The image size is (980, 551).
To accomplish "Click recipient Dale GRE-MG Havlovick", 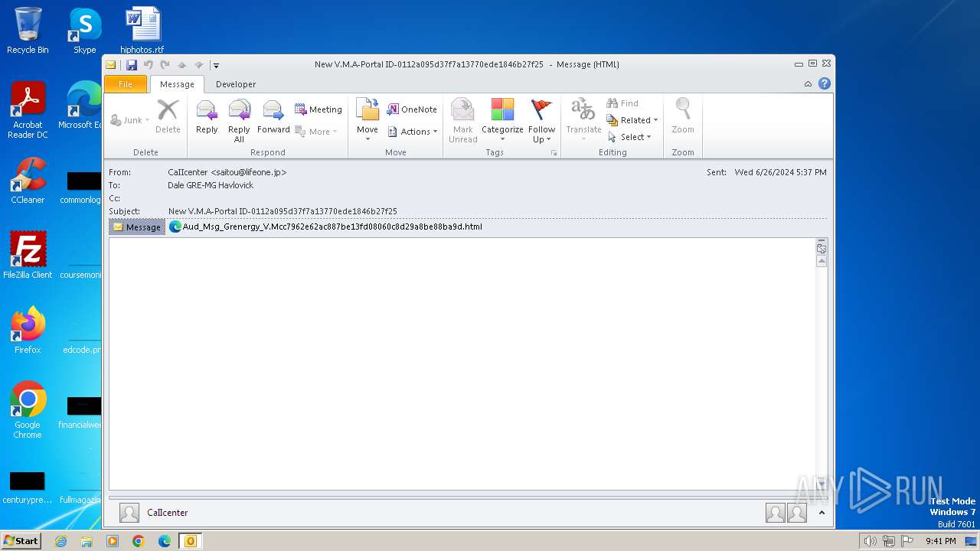I will (x=211, y=185).
